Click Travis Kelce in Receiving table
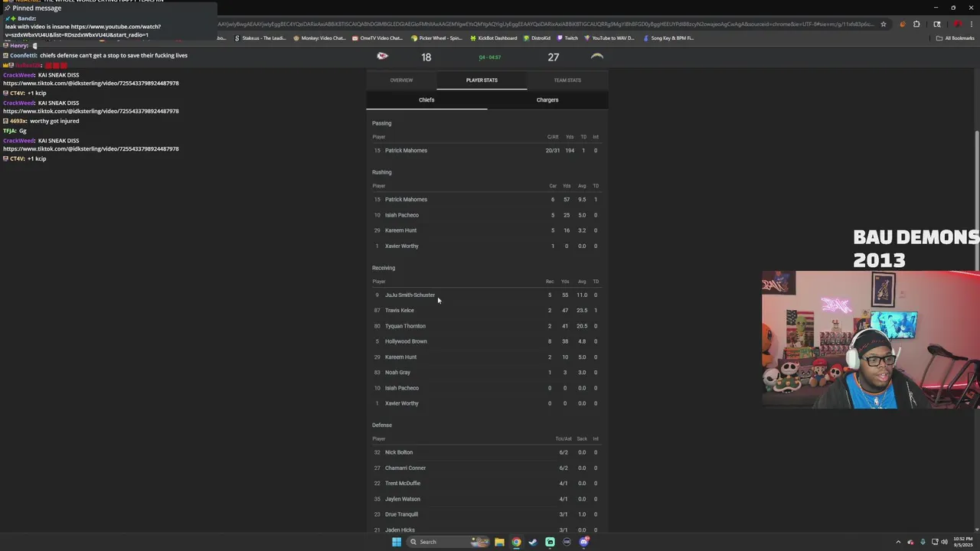 pos(400,311)
